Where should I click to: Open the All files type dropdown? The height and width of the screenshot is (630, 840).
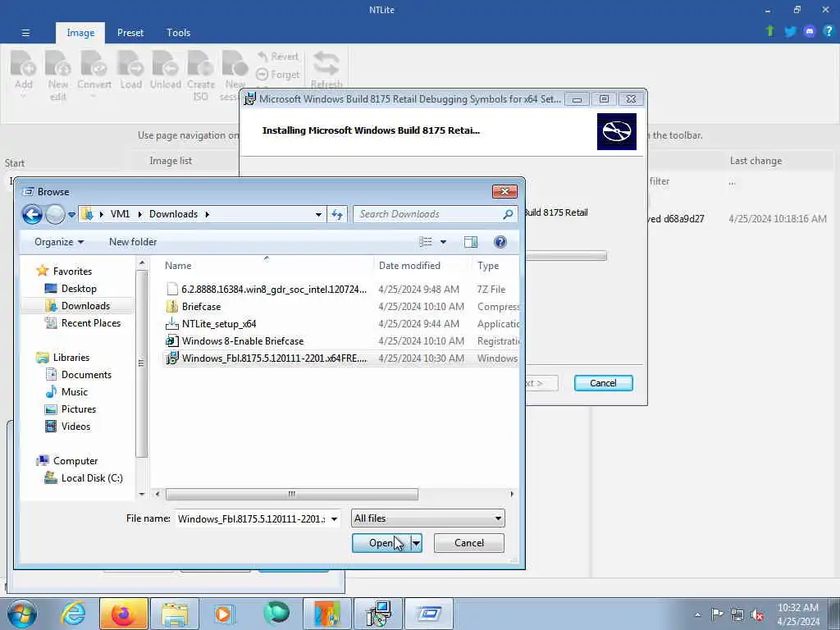click(428, 518)
